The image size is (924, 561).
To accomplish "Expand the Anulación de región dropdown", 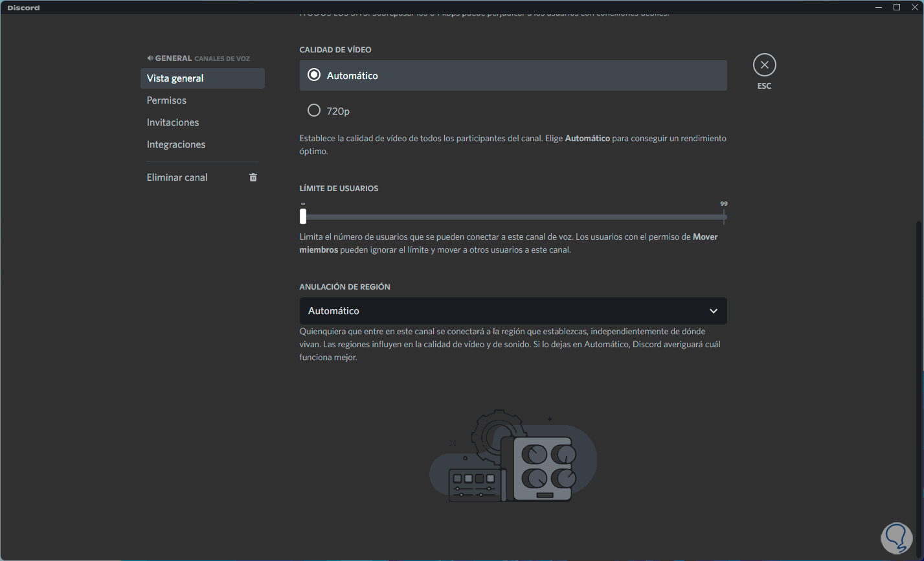I will pos(513,311).
